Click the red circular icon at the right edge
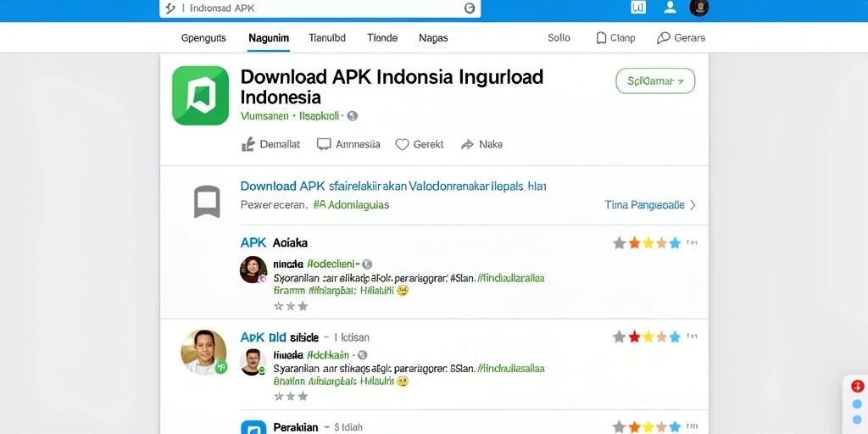The image size is (868, 434). pos(858,387)
